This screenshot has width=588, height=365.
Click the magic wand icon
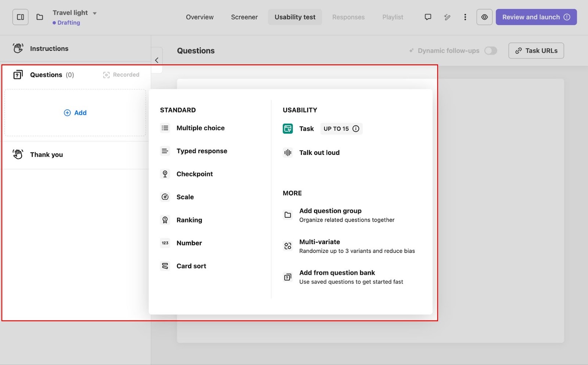pyautogui.click(x=447, y=17)
